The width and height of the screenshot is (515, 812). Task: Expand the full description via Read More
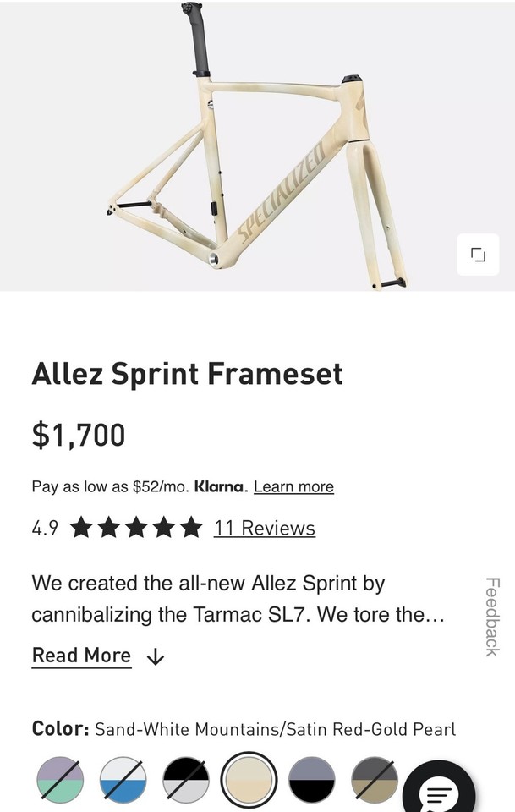coord(81,655)
